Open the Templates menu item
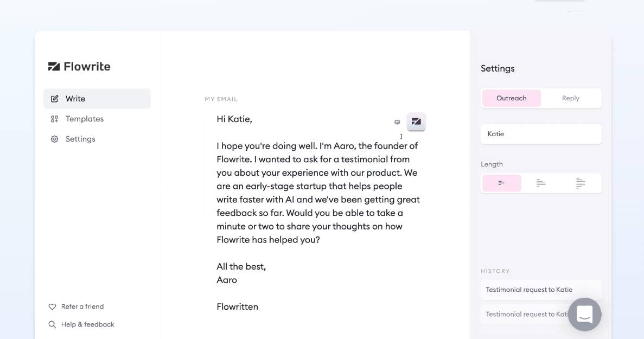 click(x=85, y=119)
